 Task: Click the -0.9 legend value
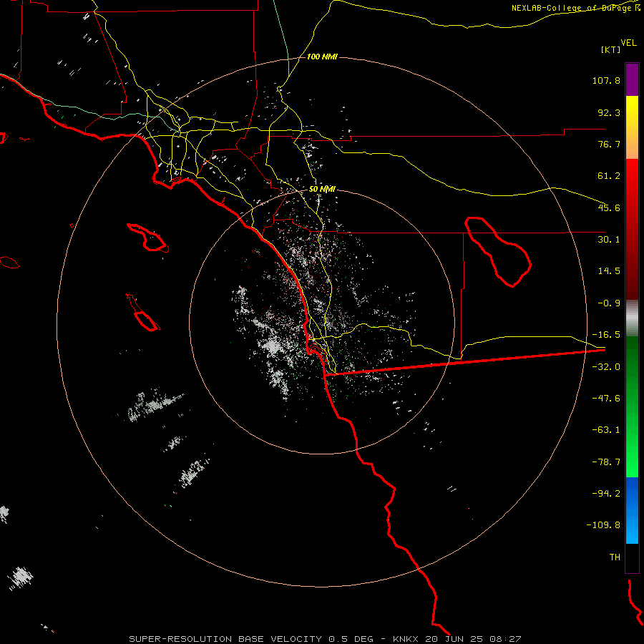point(609,303)
